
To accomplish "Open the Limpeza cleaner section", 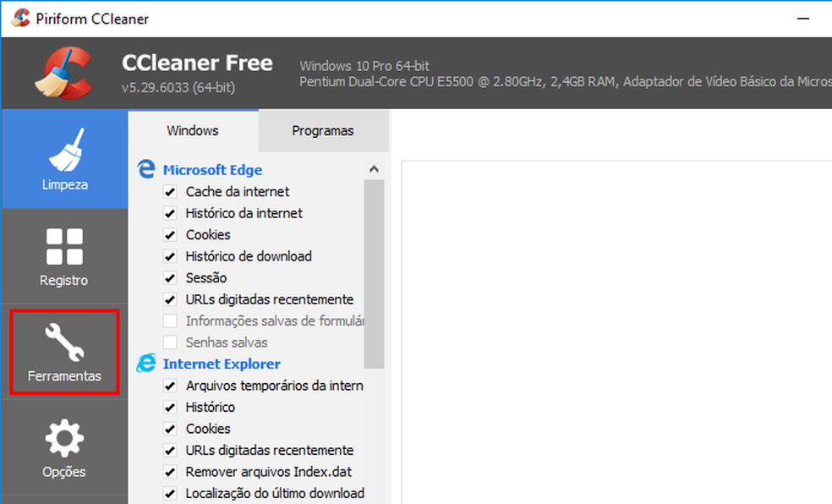I will 65,159.
